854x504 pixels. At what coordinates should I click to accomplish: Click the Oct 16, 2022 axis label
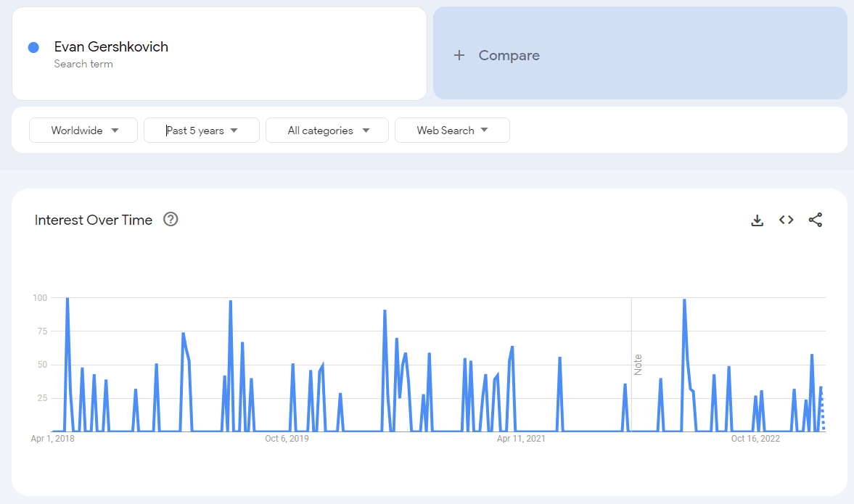[x=755, y=439]
